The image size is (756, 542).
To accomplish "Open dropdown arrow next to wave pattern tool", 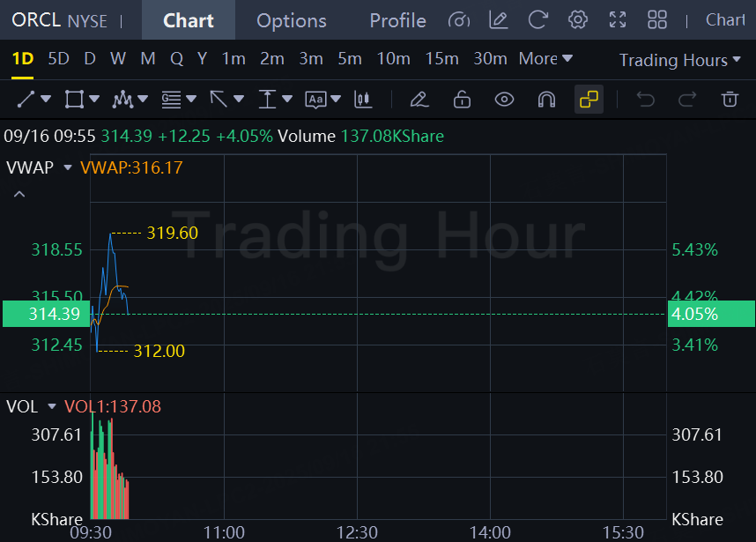I will tap(143, 100).
